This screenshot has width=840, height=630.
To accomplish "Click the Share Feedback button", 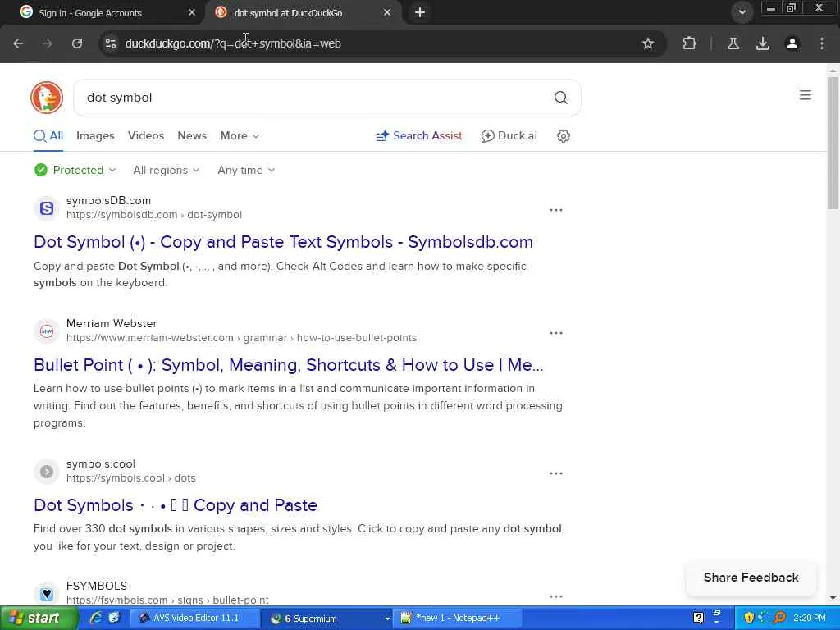I will pyautogui.click(x=751, y=577).
